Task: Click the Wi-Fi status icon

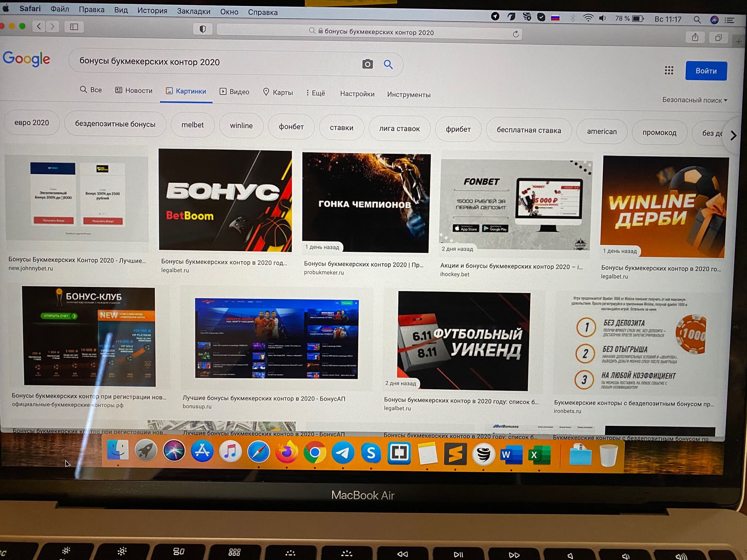Action: pyautogui.click(x=588, y=18)
